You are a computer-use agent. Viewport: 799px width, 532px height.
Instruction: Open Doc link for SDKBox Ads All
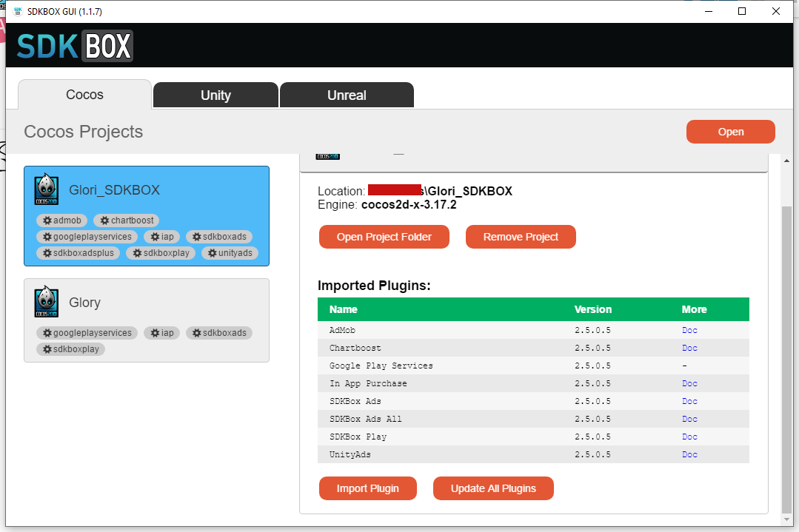tap(689, 420)
